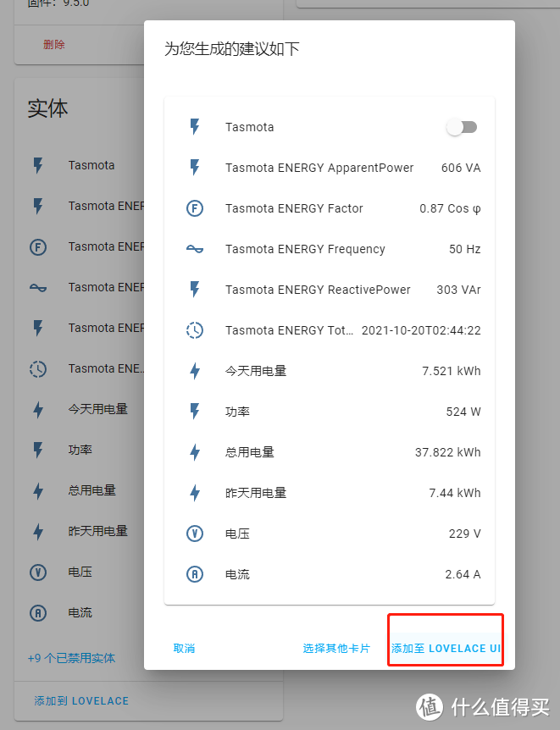Click the 303 VAr value
Screen dimensions: 560x730
(458, 290)
